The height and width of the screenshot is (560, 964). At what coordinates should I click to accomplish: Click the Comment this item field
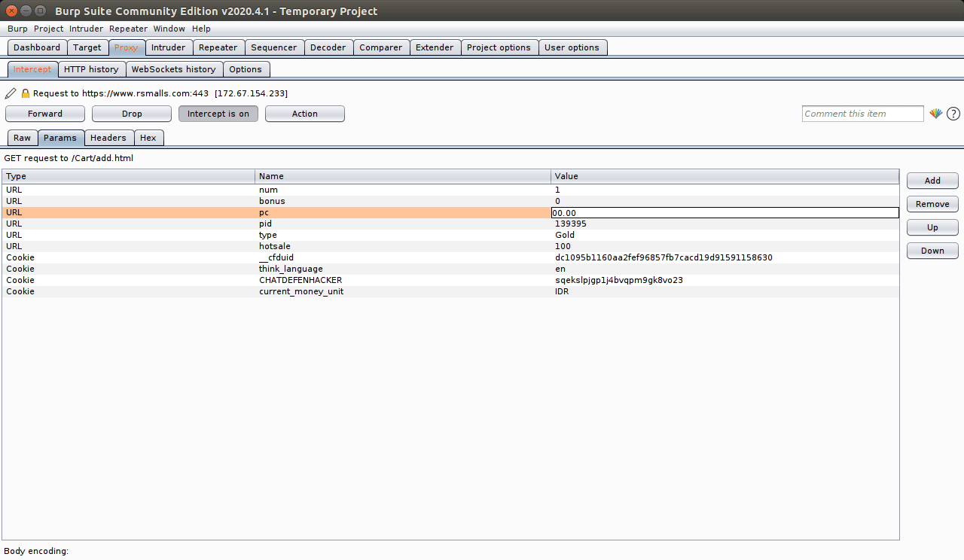[x=862, y=114]
